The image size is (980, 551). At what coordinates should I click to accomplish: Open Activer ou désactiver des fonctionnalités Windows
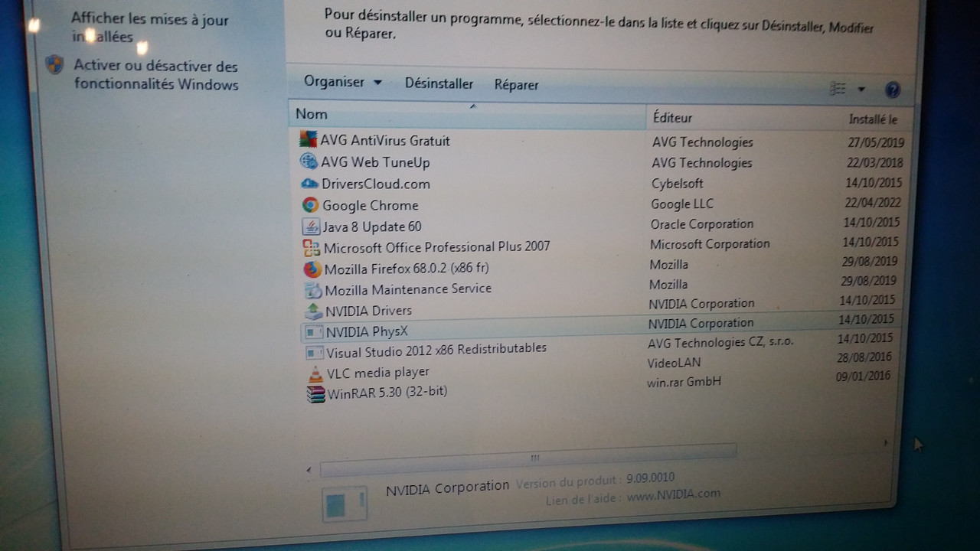pyautogui.click(x=156, y=75)
